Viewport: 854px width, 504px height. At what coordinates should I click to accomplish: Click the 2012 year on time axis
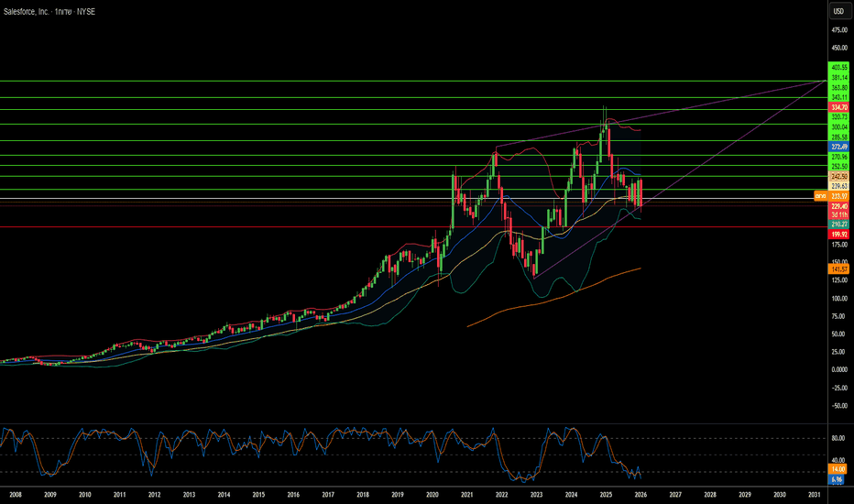point(154,495)
